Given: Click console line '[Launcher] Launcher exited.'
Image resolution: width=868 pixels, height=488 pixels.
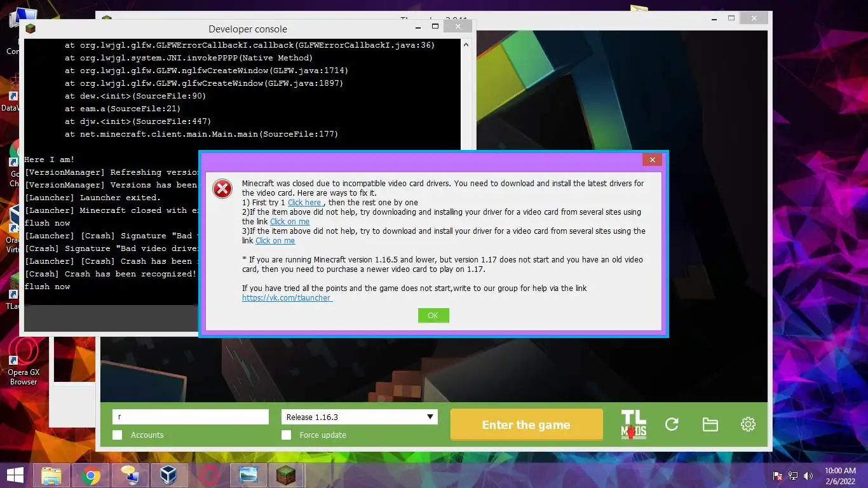Looking at the screenshot, I should (93, 198).
